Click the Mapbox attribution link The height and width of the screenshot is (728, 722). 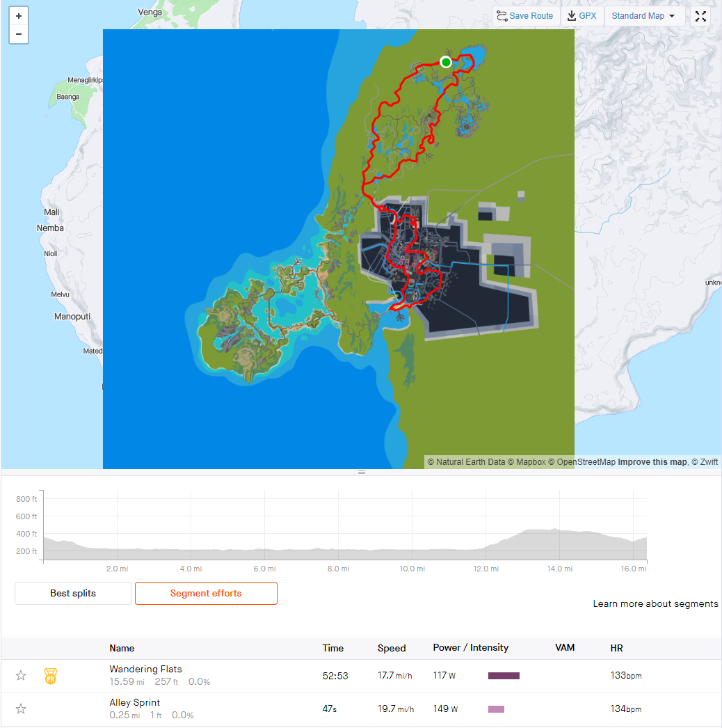tap(526, 462)
